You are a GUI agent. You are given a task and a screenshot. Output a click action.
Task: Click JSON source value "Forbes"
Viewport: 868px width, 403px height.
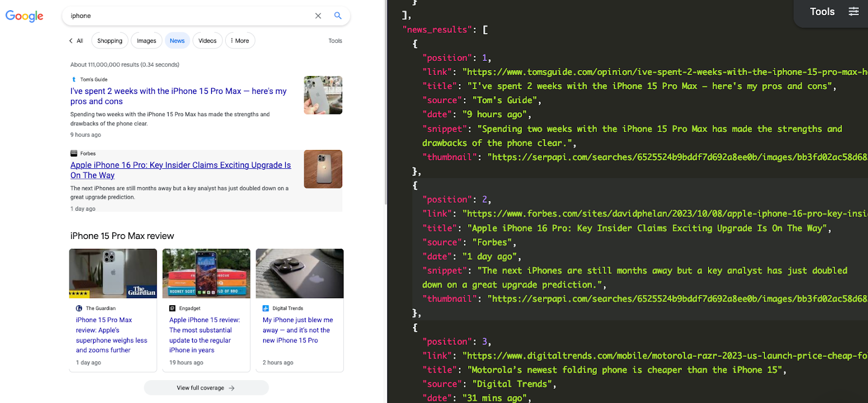tap(492, 242)
